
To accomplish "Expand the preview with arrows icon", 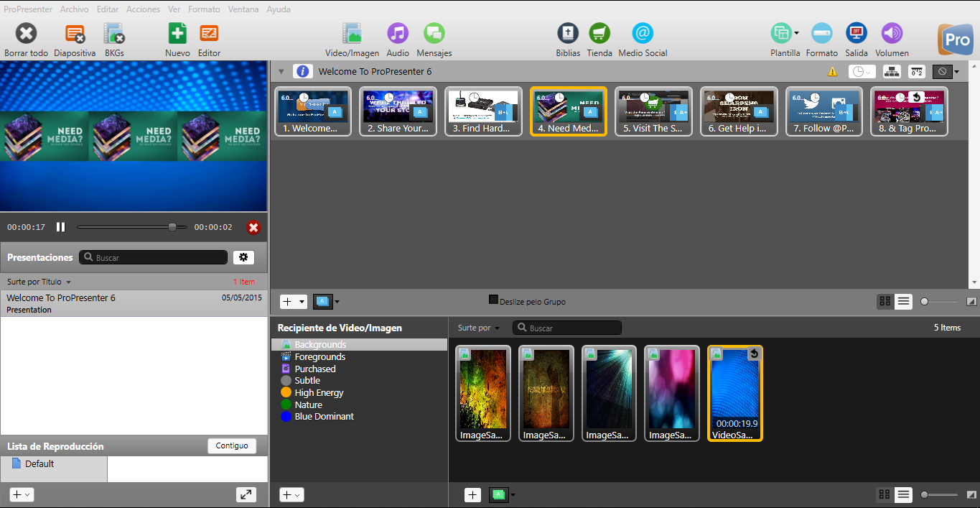I will 246,494.
